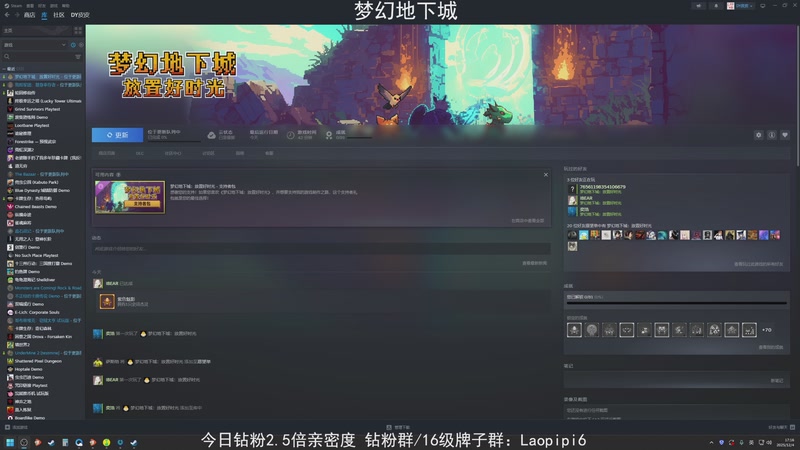Screen dimensions: 800x450
Task: Open the question-mark friend avatar
Action: (573, 189)
